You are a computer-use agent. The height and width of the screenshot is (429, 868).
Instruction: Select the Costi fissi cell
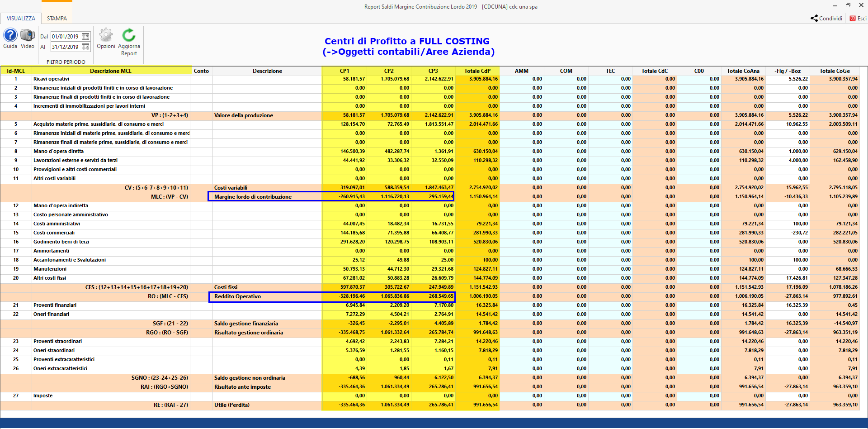[x=267, y=287]
